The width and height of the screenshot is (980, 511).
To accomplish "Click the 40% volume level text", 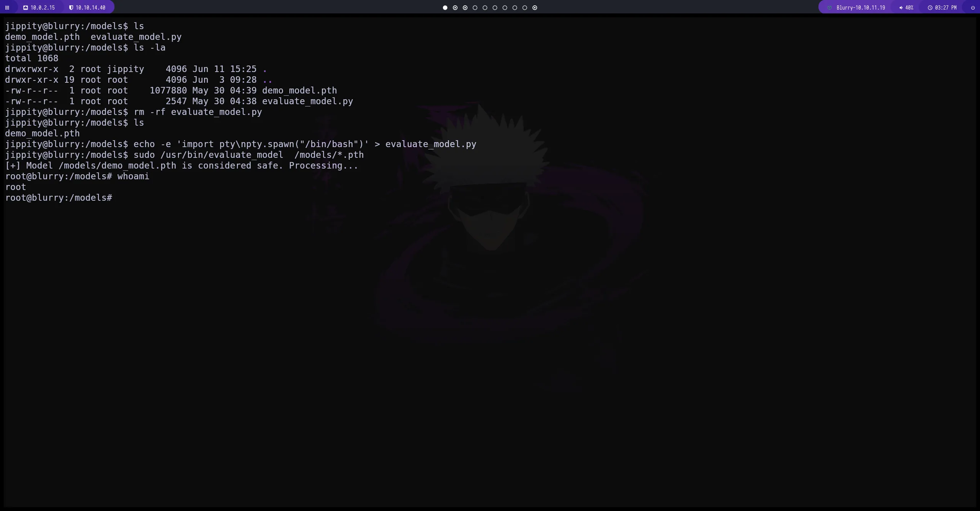I will pyautogui.click(x=909, y=8).
